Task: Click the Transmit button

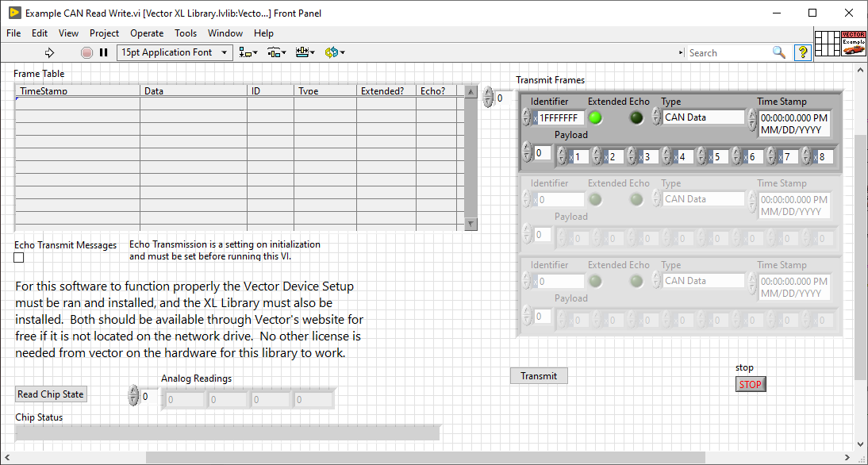Action: tap(539, 376)
